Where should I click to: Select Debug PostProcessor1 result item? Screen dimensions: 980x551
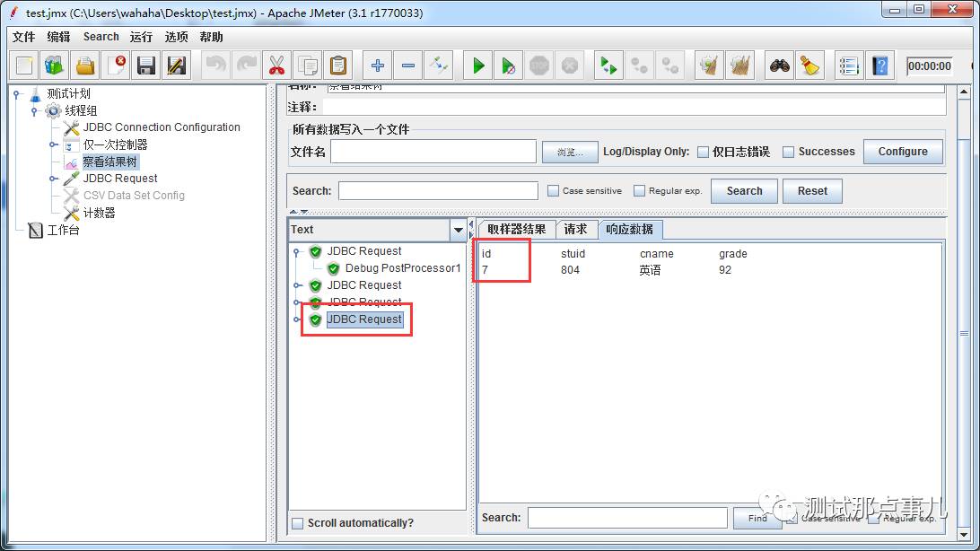point(402,268)
